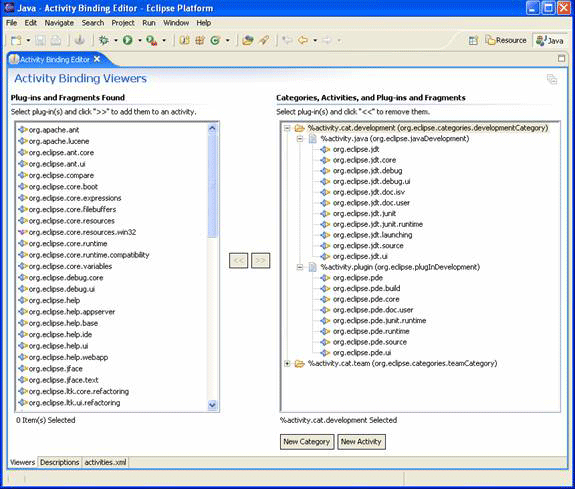The image size is (575, 489).
Task: Select org.eclipse.pde.junit.runtime in the tree
Action: [379, 321]
